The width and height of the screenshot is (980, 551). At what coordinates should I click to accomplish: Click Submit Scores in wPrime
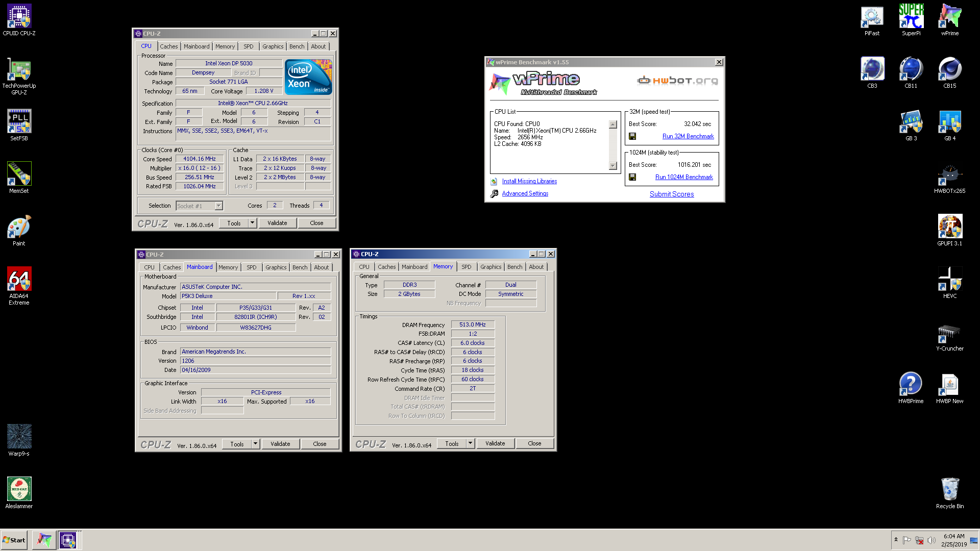tap(672, 194)
